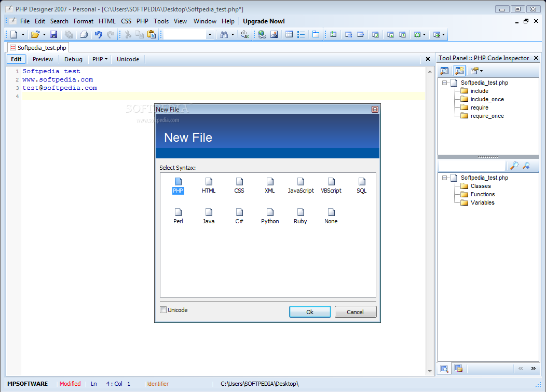Click the Replace abc icon
546x392 pixels.
(245, 34)
